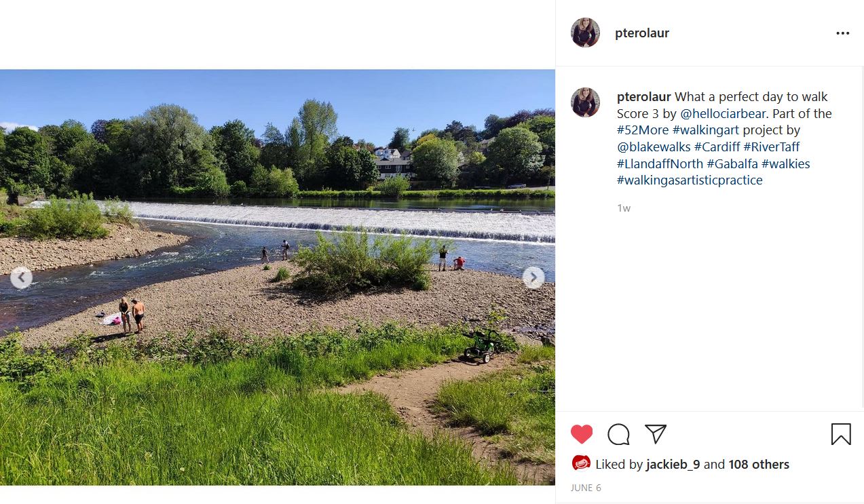View the list of 108 others likes
The height and width of the screenshot is (504, 864).
[x=759, y=465]
